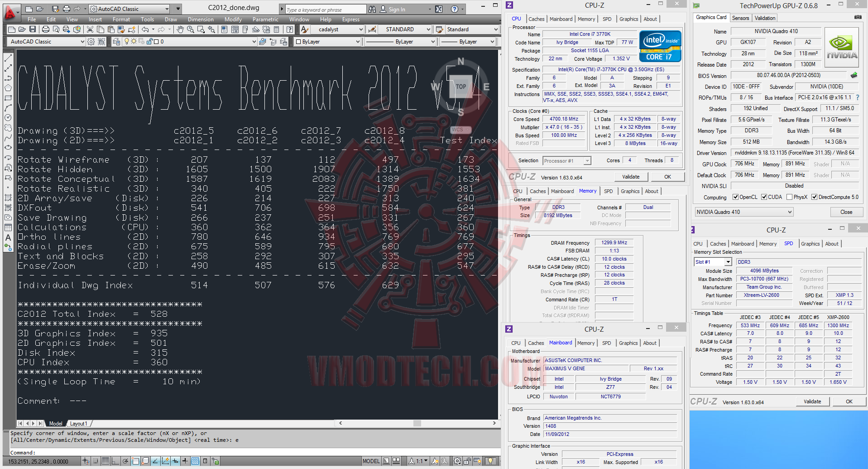The width and height of the screenshot is (868, 469).
Task: Click the Plot printer icon in Standard toolbar
Action: pyautogui.click(x=46, y=29)
